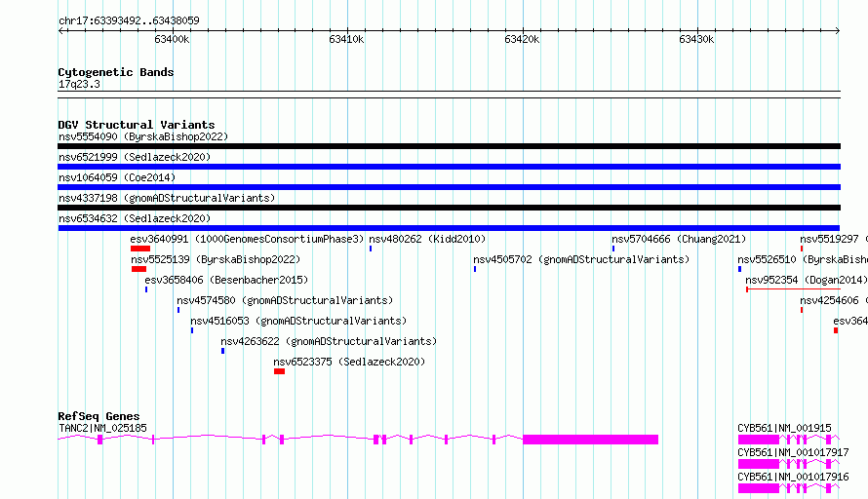
Task: Click the 63410k ruler tick label
Action: point(346,39)
